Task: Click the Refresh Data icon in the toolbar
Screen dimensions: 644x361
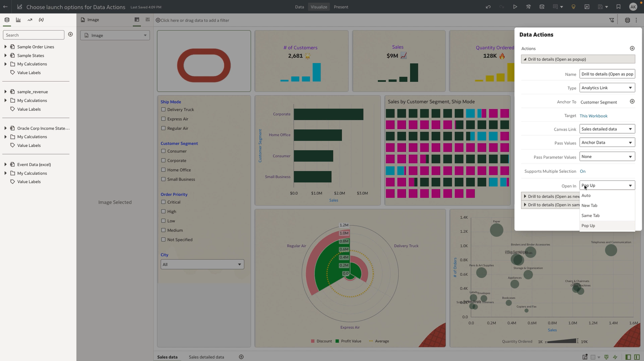Action: [542, 7]
